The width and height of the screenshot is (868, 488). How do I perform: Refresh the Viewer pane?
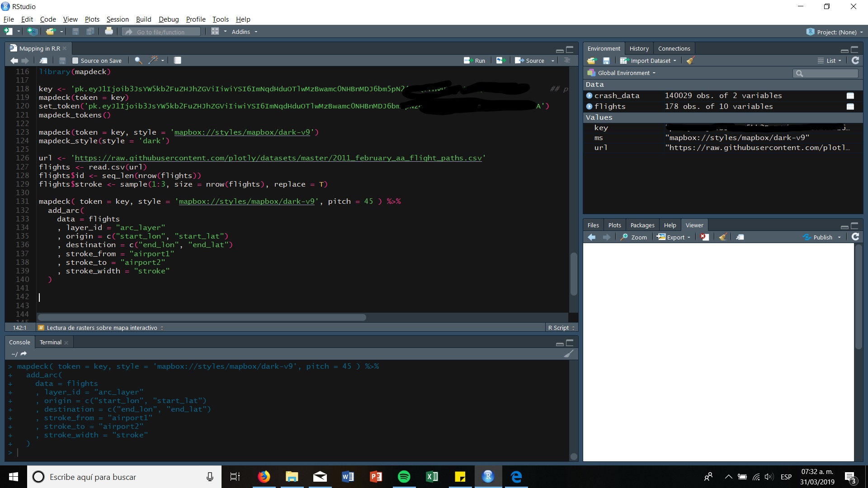point(855,237)
